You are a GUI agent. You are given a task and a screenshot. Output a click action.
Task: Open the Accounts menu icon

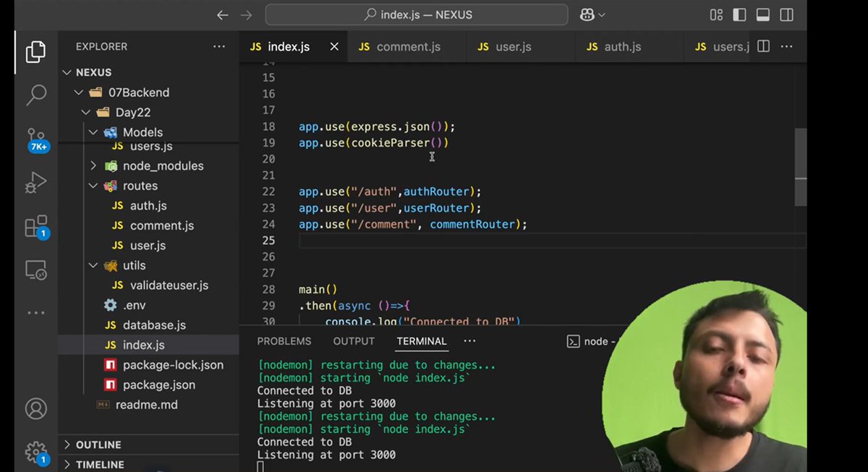click(35, 408)
